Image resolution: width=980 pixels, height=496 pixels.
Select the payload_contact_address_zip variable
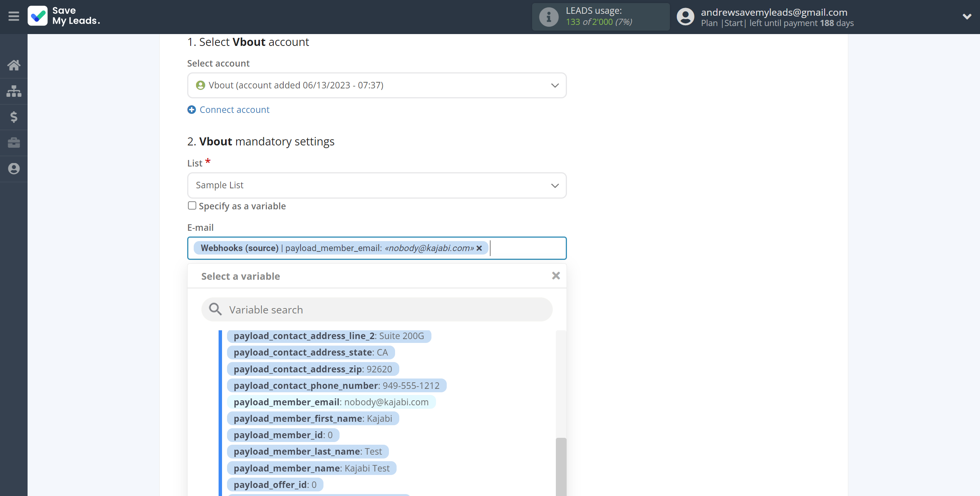(x=313, y=369)
